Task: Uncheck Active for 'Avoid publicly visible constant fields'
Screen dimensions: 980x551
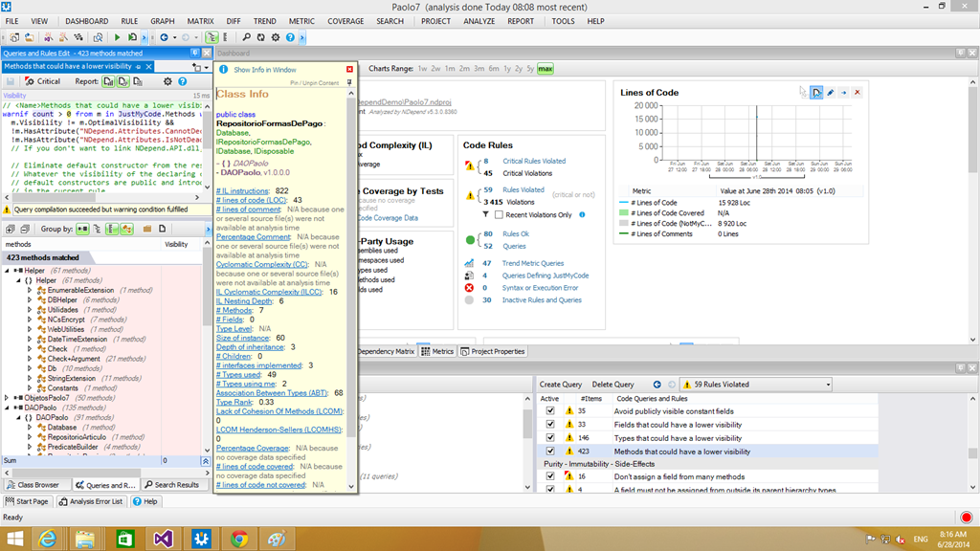Action: [549, 410]
